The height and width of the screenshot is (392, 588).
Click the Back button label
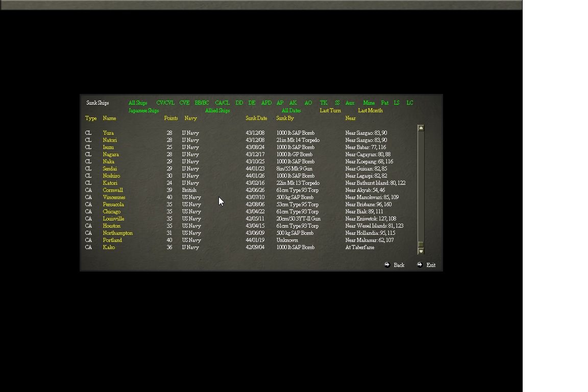399,265
